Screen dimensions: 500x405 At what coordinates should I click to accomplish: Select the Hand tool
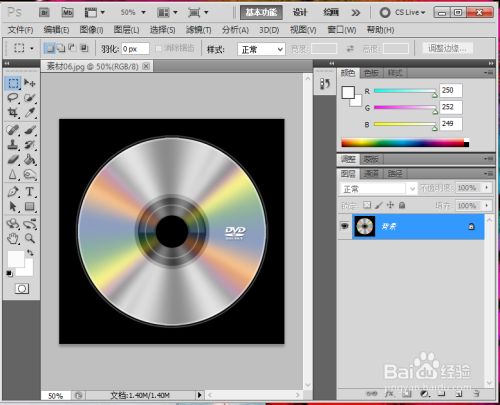[13, 238]
